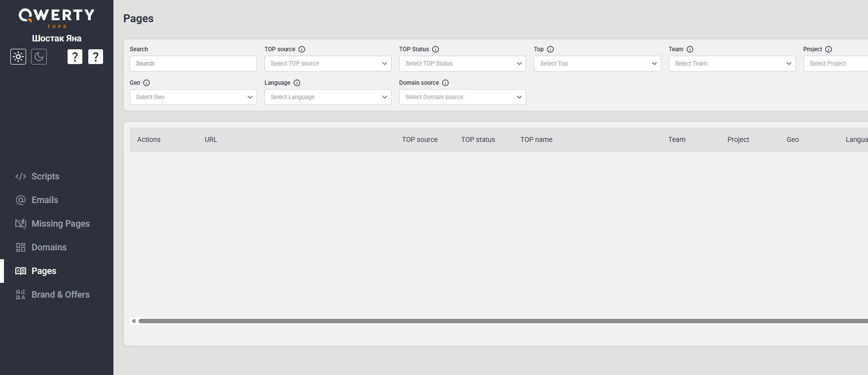This screenshot has height=375, width=868.
Task: Click the QWERTY TOPS logo
Action: 57,18
